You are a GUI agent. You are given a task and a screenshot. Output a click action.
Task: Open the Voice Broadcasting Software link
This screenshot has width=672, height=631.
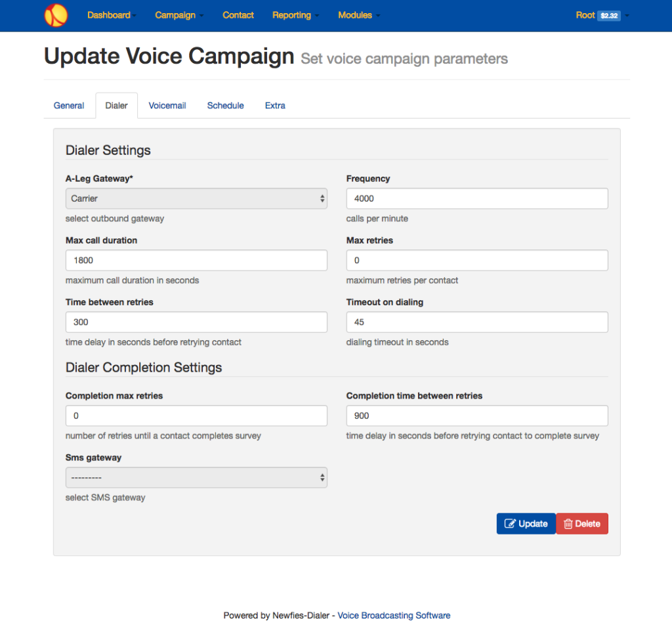click(394, 615)
